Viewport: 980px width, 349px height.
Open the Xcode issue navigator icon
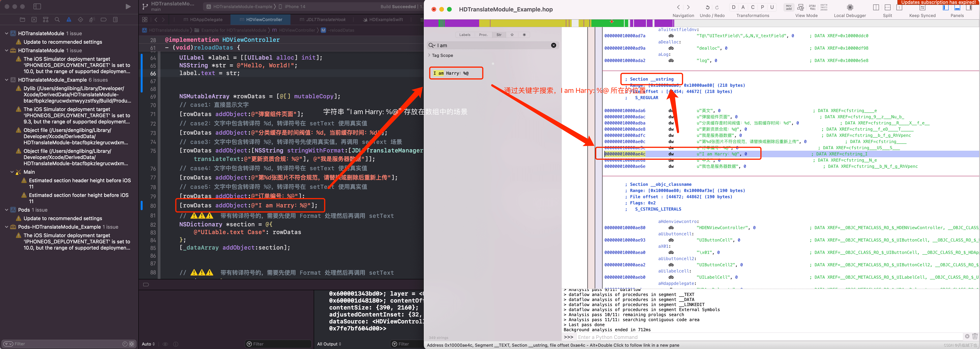pyautogui.click(x=69, y=19)
